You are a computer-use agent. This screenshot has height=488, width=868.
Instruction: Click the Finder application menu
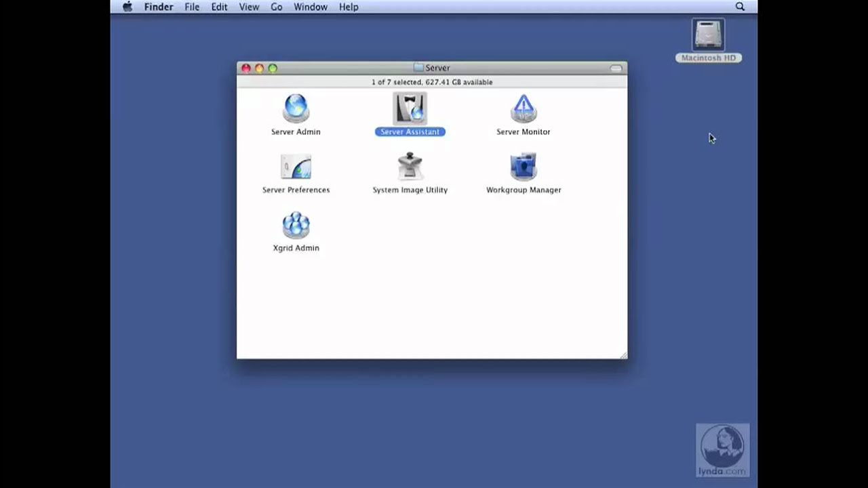point(158,7)
